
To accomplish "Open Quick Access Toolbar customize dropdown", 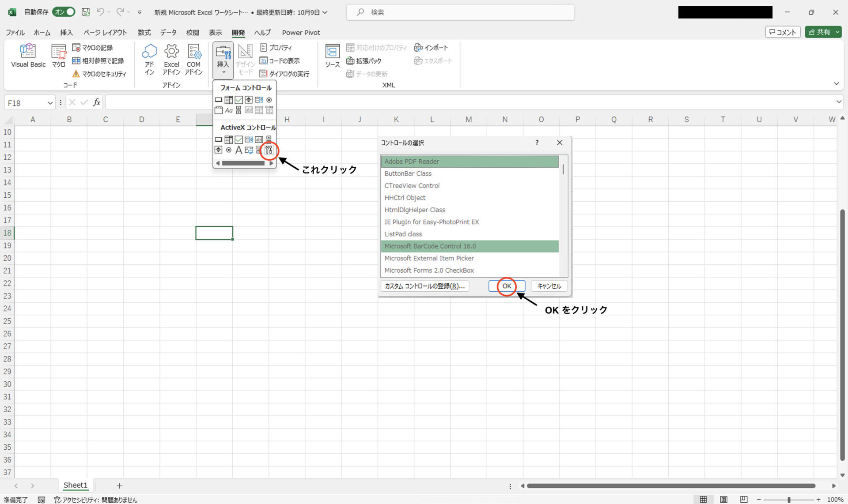I will (x=140, y=12).
